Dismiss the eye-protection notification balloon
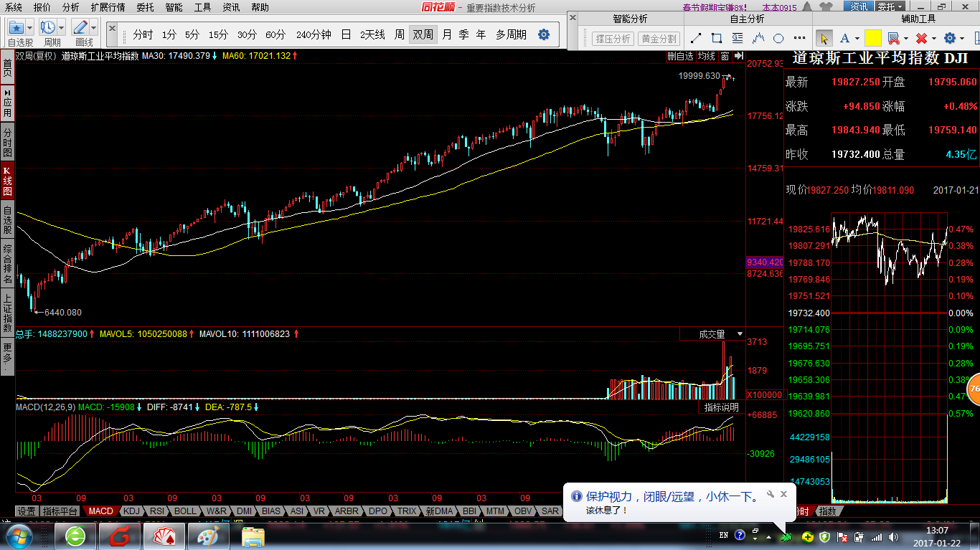980x550 pixels. [783, 494]
